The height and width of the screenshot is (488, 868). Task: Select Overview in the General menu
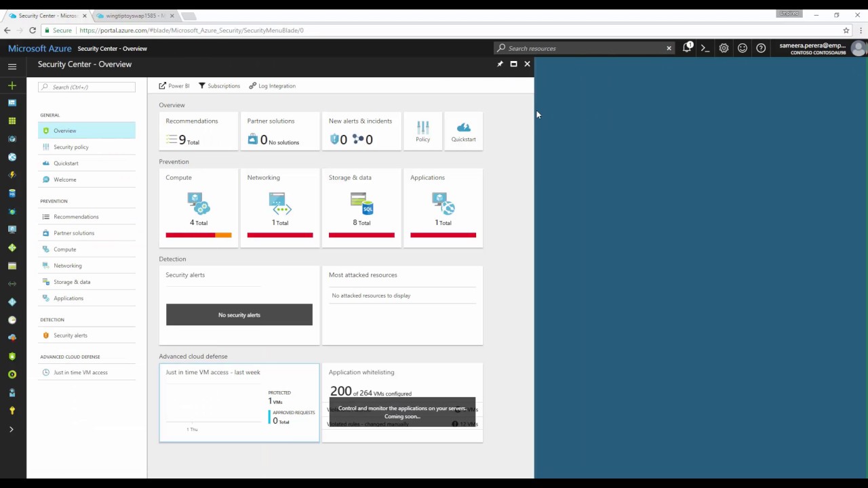point(87,131)
